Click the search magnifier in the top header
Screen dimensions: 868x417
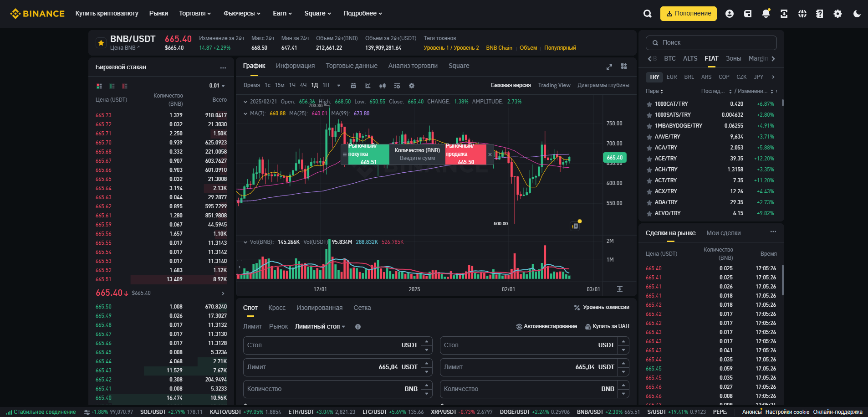pos(647,14)
